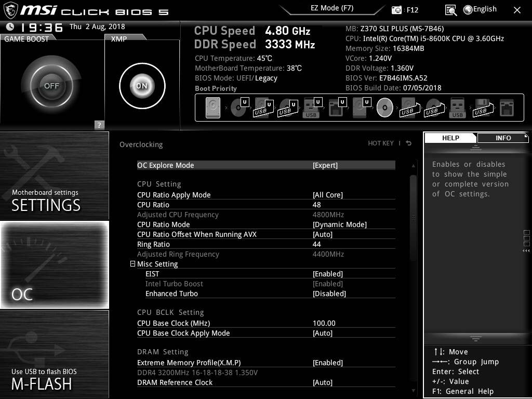Click Intel Turbo Boost greyed row
The height and width of the screenshot is (399, 532).
coord(270,284)
